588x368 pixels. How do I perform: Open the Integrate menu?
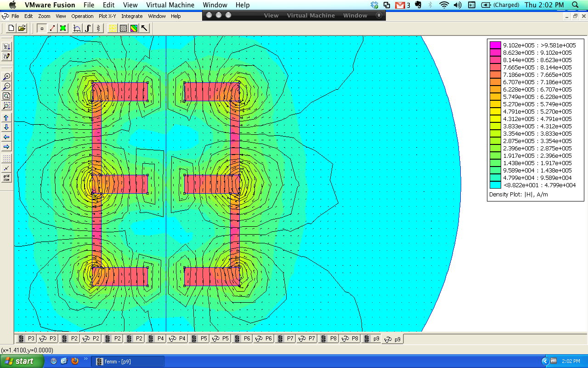coord(132,16)
